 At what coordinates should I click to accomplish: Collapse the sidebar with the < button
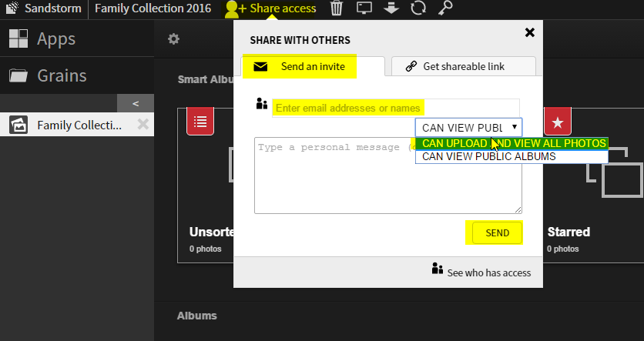coord(136,103)
